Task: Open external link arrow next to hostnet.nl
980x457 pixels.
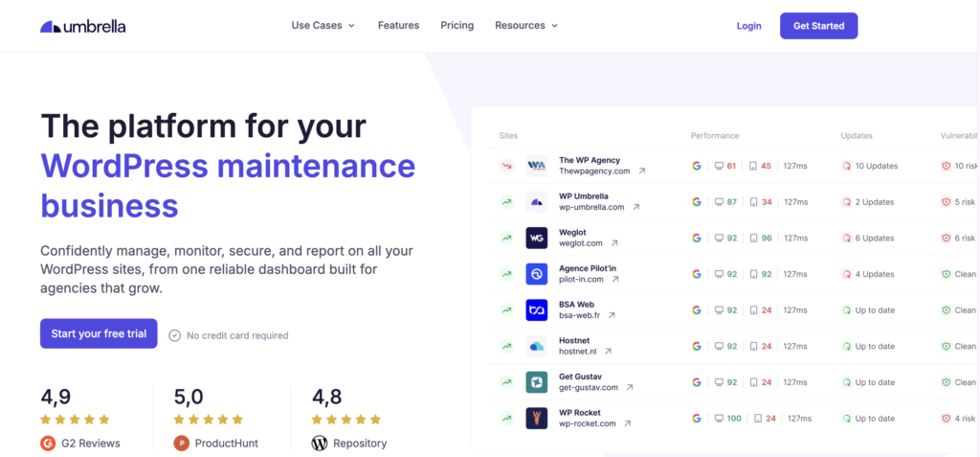Action: pos(608,352)
